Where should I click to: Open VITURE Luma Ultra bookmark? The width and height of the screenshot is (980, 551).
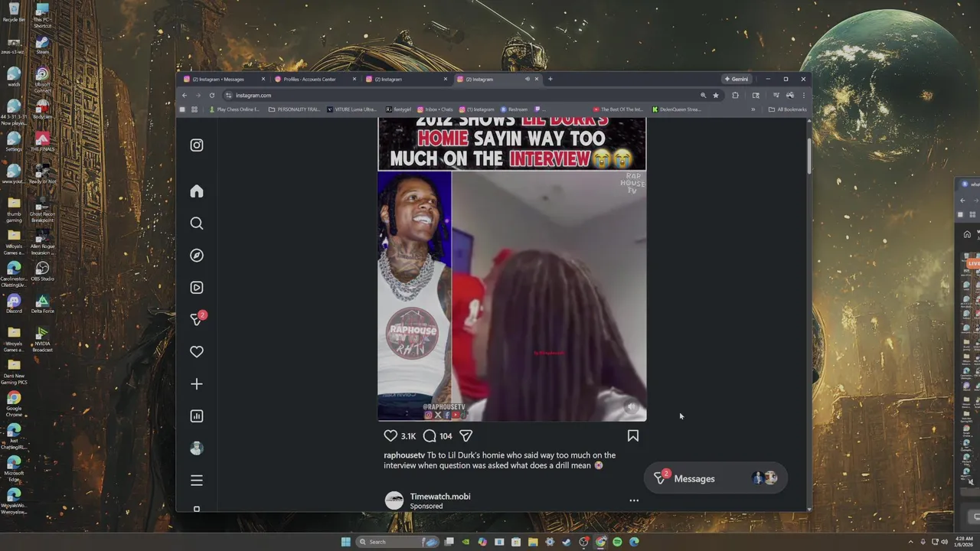click(x=352, y=109)
